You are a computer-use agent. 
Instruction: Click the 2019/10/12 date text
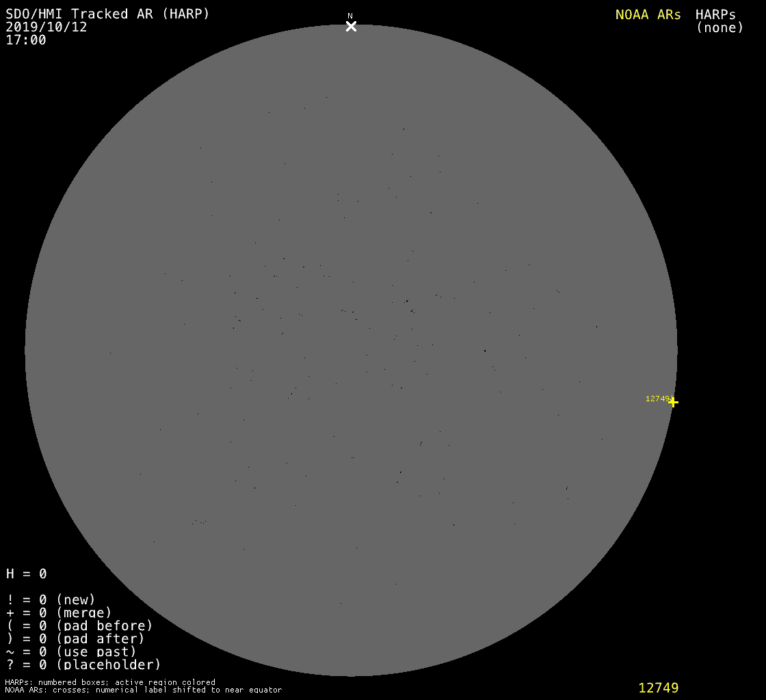coord(47,27)
